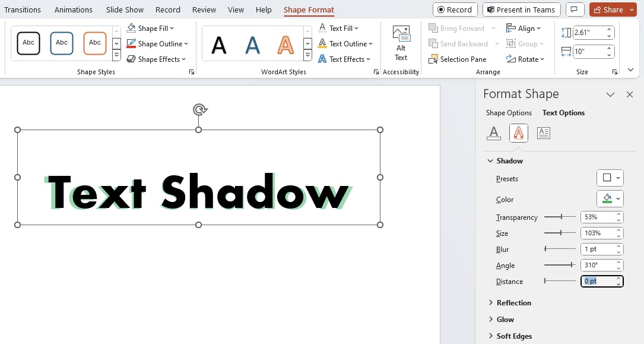Open Text Fill & Outline icon tab
This screenshot has height=344, width=644.
(x=494, y=133)
